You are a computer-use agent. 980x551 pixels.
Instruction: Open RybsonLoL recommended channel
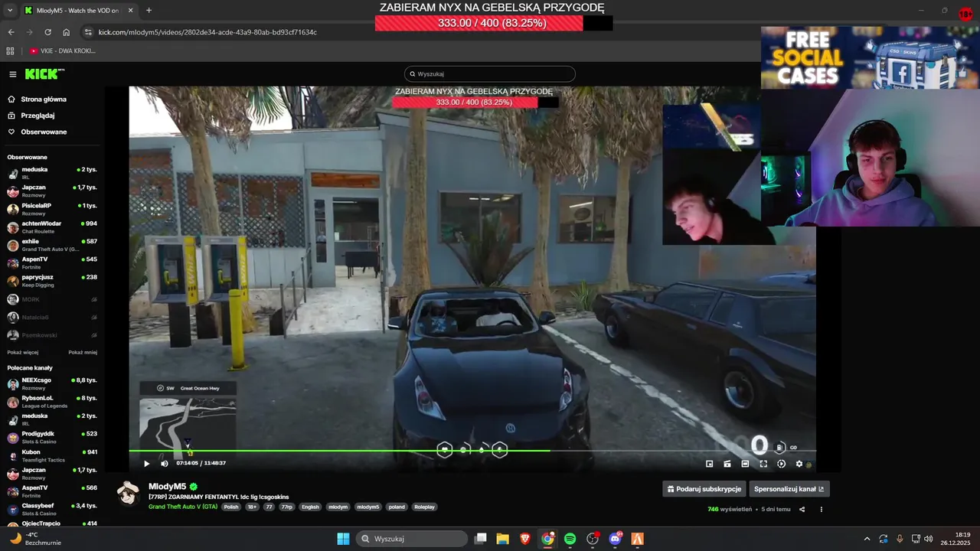tap(52, 401)
